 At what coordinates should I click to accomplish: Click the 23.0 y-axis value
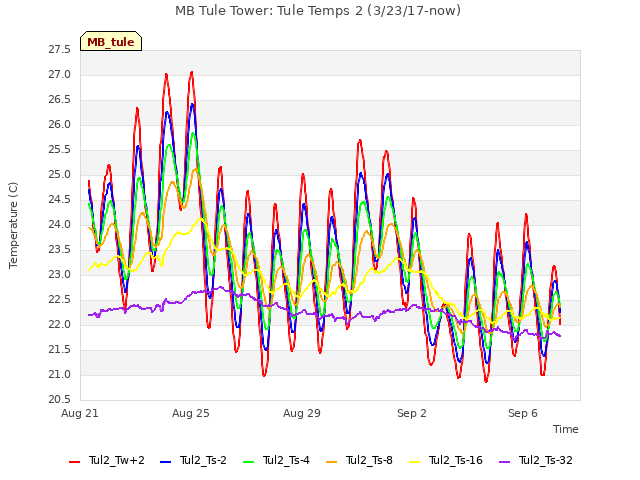60,275
